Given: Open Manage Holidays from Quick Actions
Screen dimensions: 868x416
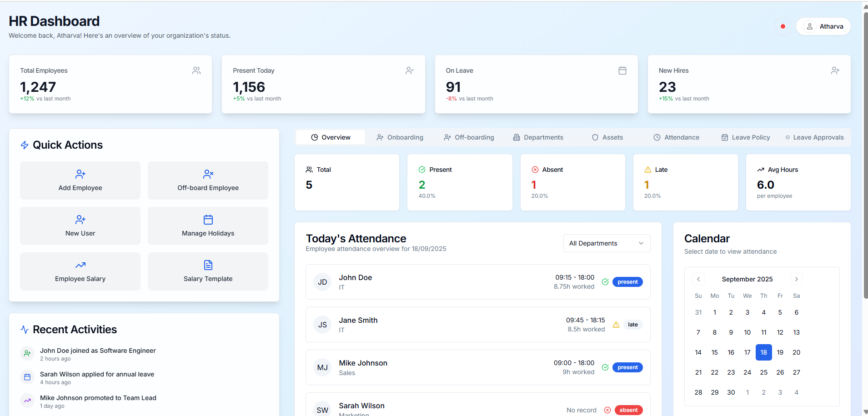Looking at the screenshot, I should pyautogui.click(x=207, y=226).
